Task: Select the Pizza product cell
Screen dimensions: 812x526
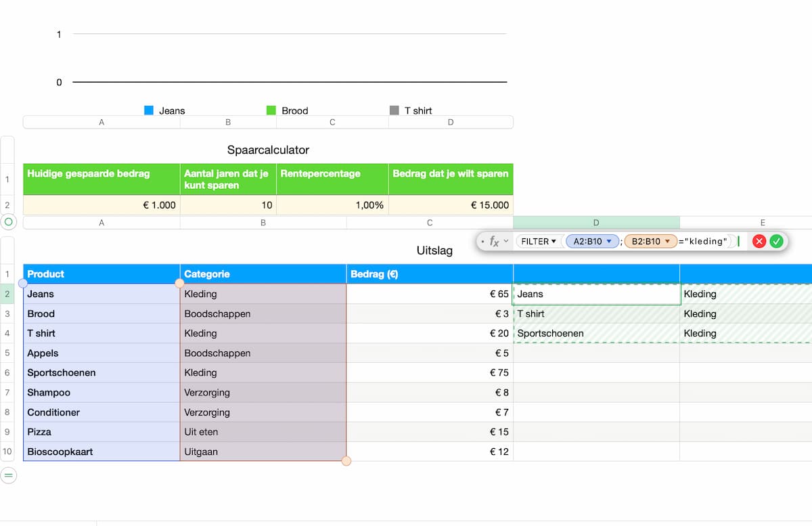Action: pos(101,432)
